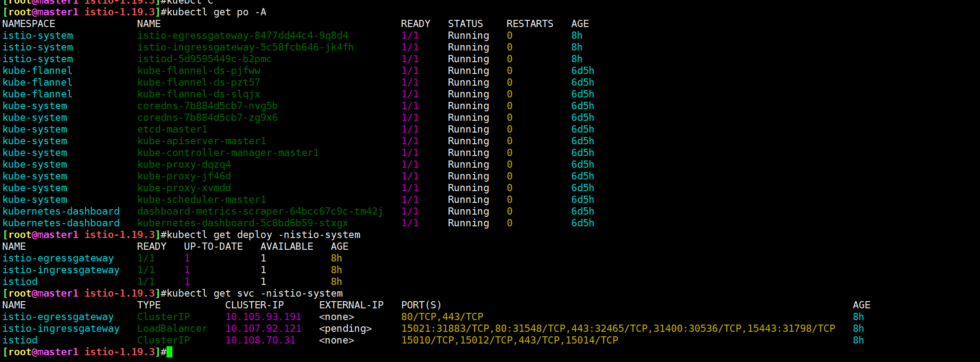980x362 pixels.
Task: Select ports list starting with 15021:31883/TCP
Action: click(618, 329)
